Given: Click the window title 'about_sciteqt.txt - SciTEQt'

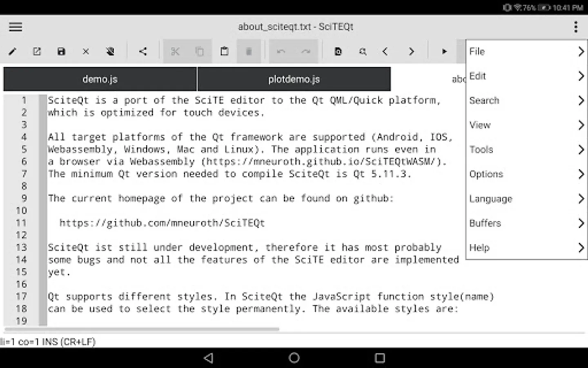Looking at the screenshot, I should point(296,27).
